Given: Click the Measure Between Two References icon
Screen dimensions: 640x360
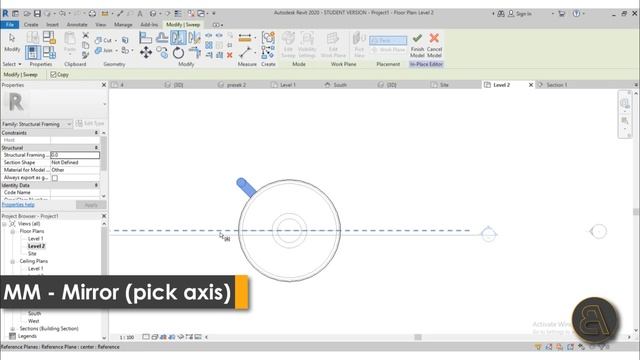Looking at the screenshot, I should pos(245,53).
